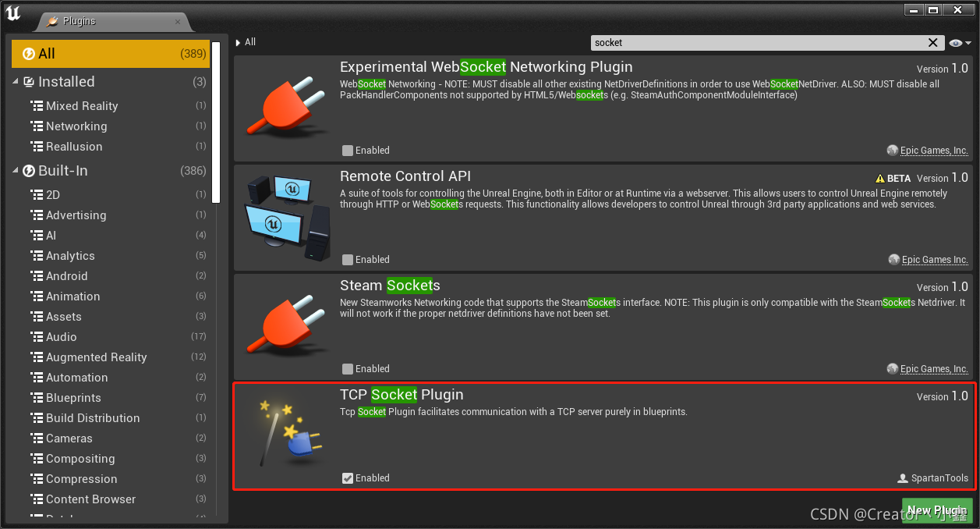The image size is (980, 529).
Task: Click the Advertising category list icon
Action: pos(37,215)
